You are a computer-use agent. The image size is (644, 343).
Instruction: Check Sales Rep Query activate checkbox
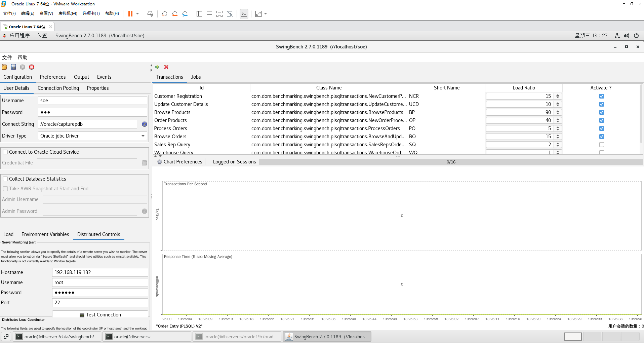pyautogui.click(x=602, y=145)
